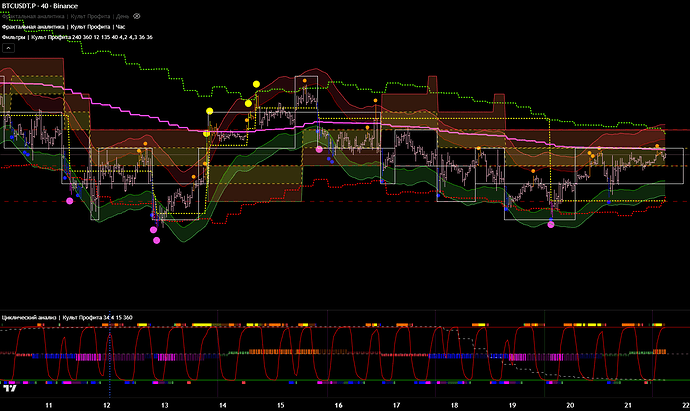Click the pink dot marker left of day 12

point(69,200)
